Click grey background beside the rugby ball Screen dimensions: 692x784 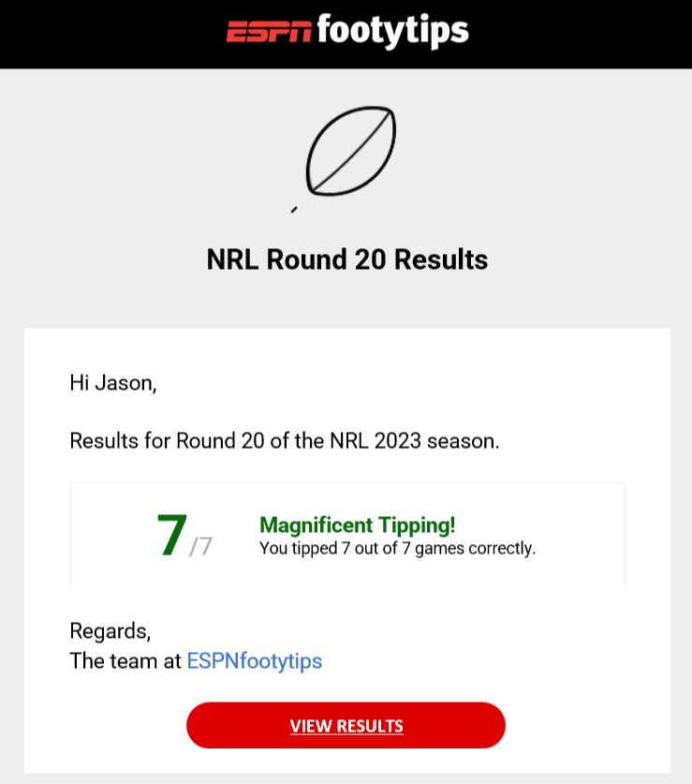coord(524,155)
